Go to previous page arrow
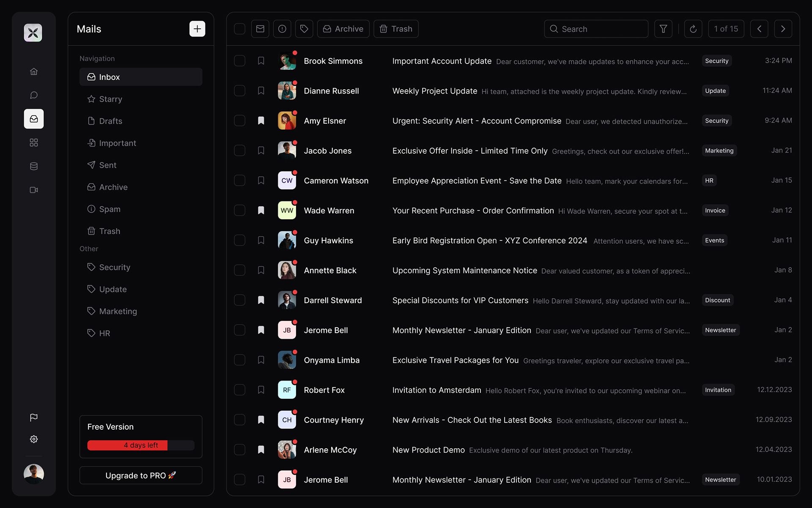 pos(759,29)
